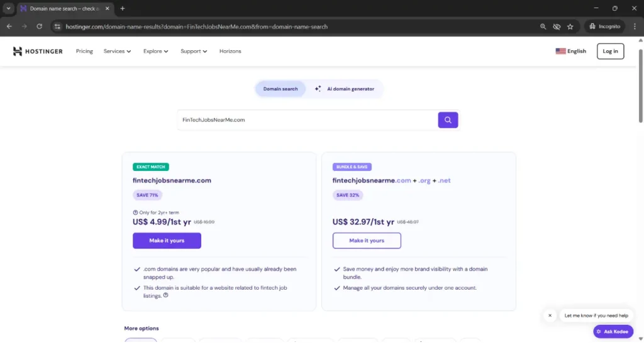Click the third-party cookies blocked eye icon

557,26
